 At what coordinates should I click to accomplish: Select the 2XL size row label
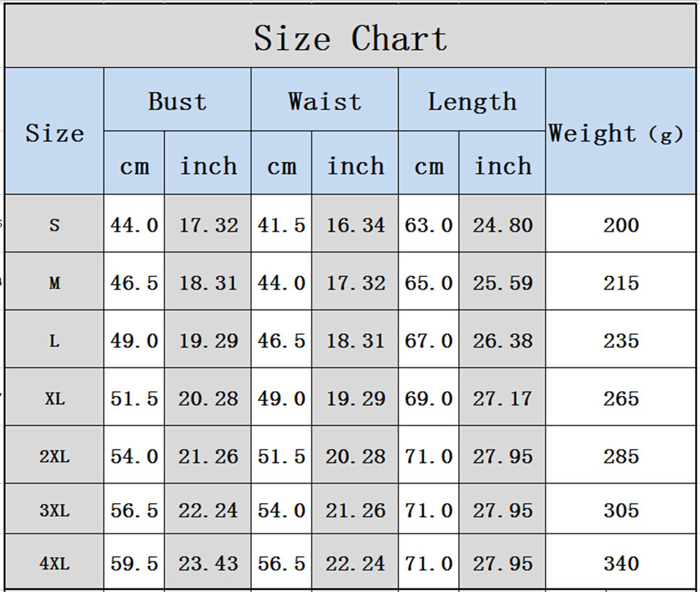click(x=55, y=457)
